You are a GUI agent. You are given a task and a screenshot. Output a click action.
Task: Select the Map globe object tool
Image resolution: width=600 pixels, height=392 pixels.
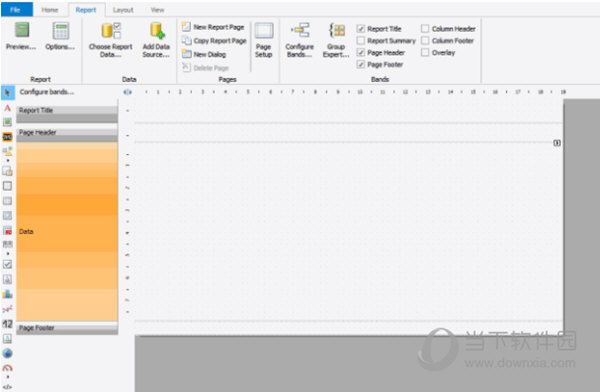(7, 353)
